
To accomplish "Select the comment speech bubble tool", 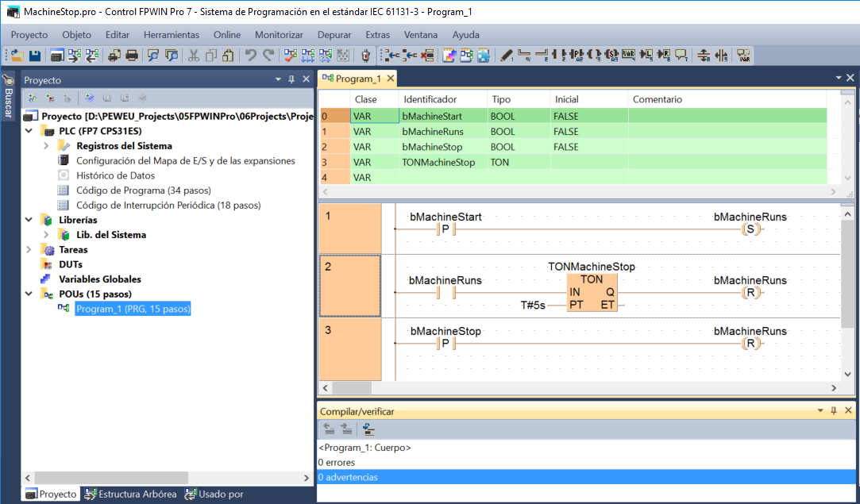I will coord(681,56).
